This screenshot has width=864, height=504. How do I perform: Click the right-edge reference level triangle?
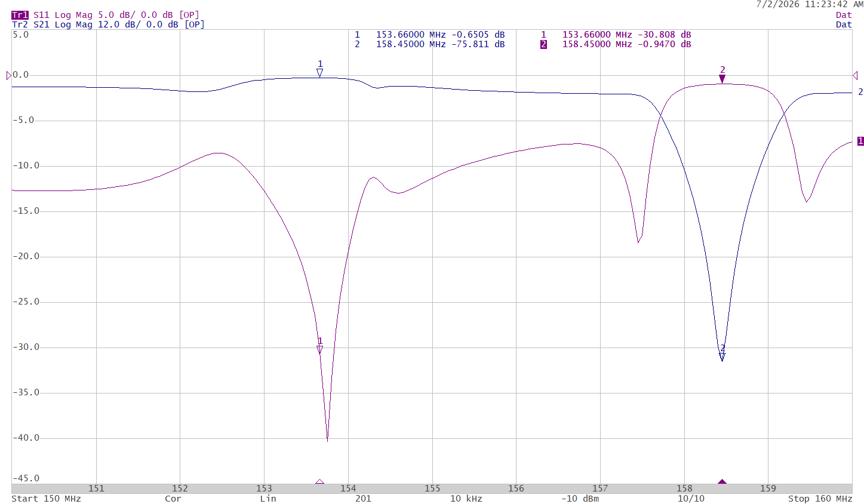(855, 75)
